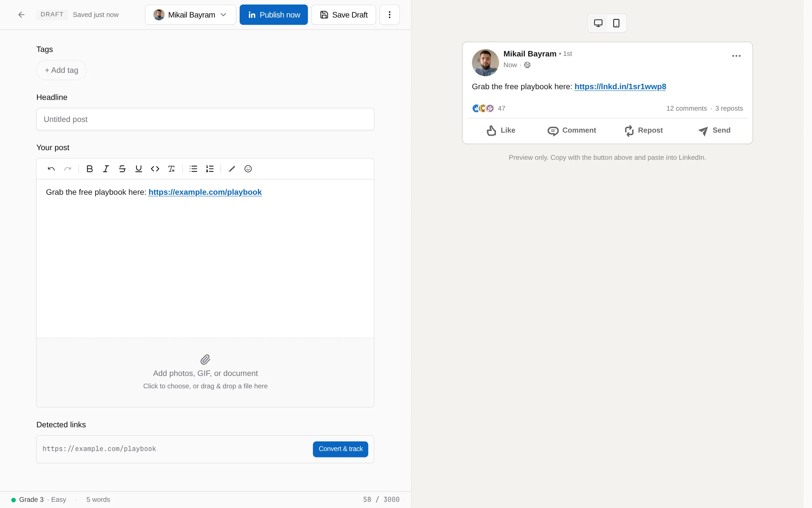This screenshot has width=812, height=508.
Task: Open the lnkd.in link in preview
Action: click(620, 87)
